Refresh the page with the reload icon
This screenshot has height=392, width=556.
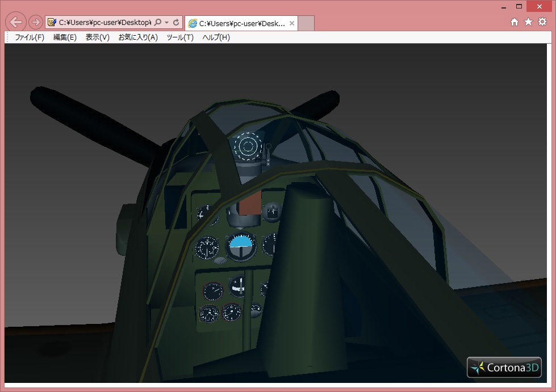pos(176,23)
